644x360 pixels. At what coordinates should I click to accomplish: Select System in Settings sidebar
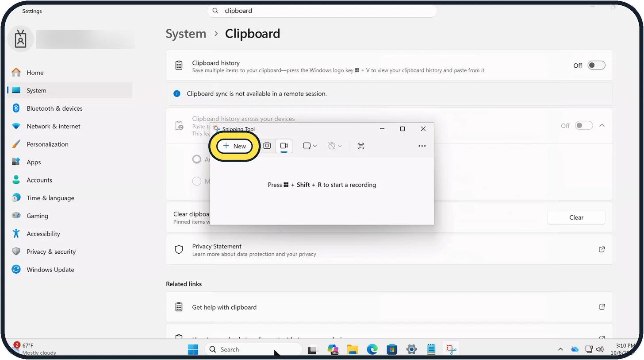(x=70, y=90)
